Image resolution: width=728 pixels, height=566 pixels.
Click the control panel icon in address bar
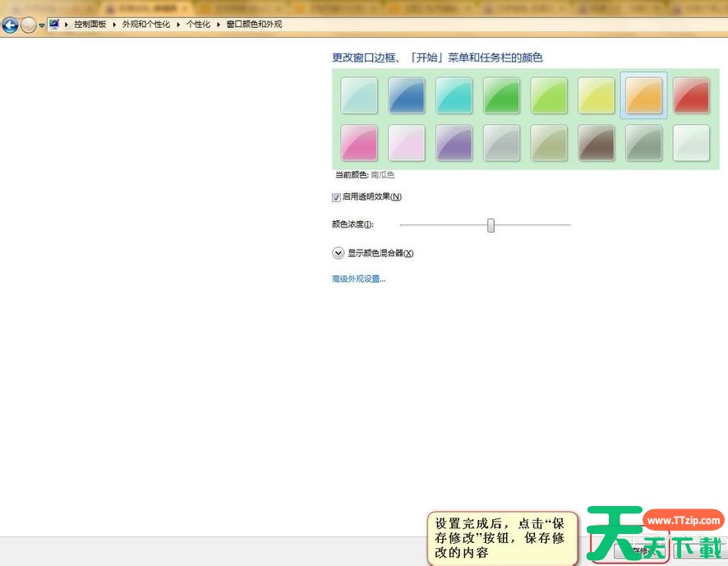click(54, 25)
